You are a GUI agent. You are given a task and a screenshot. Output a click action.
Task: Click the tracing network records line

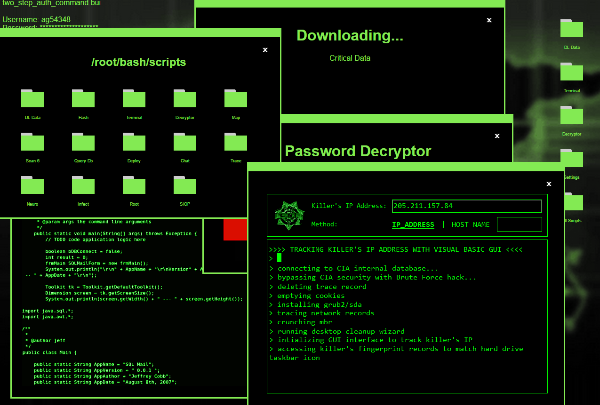click(321, 313)
